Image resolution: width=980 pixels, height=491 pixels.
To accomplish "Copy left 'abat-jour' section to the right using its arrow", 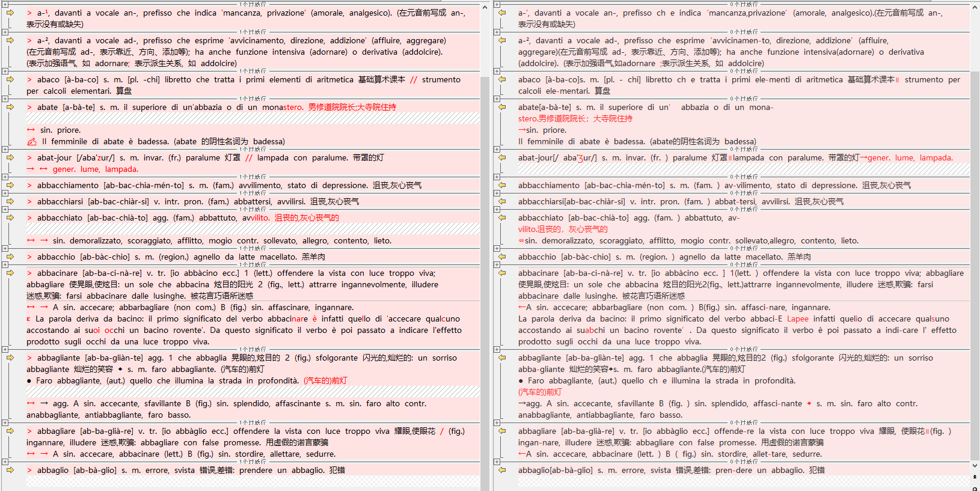I will tap(10, 157).
